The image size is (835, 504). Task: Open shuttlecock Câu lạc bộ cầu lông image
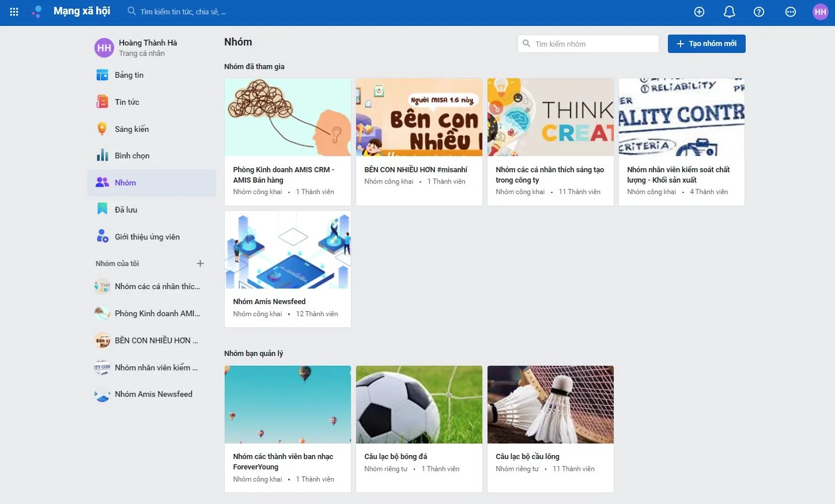point(550,404)
